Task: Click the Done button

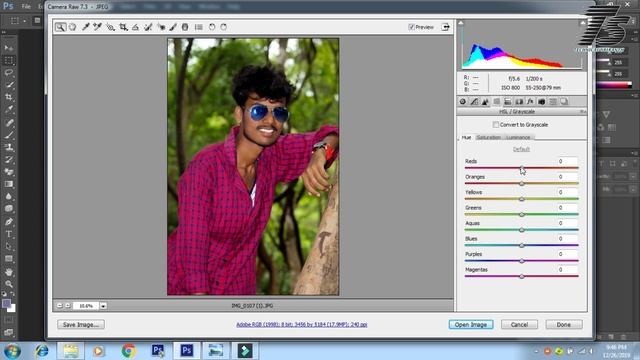Action: (x=564, y=324)
